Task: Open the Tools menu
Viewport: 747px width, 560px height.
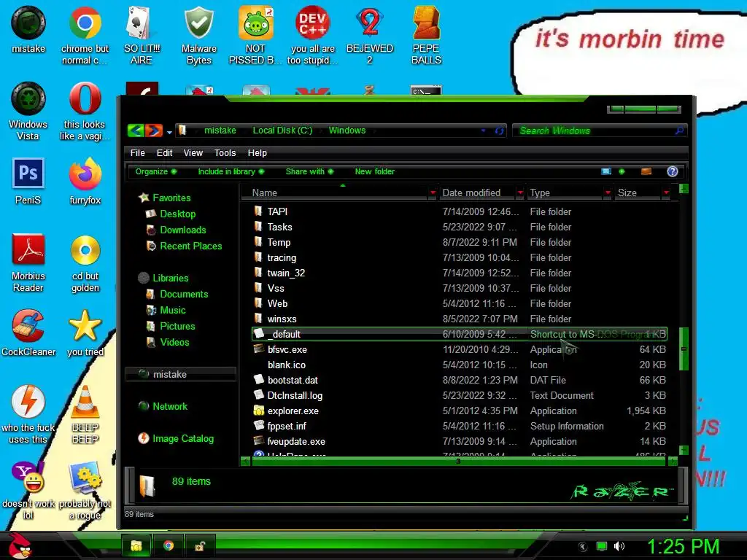Action: 225,153
